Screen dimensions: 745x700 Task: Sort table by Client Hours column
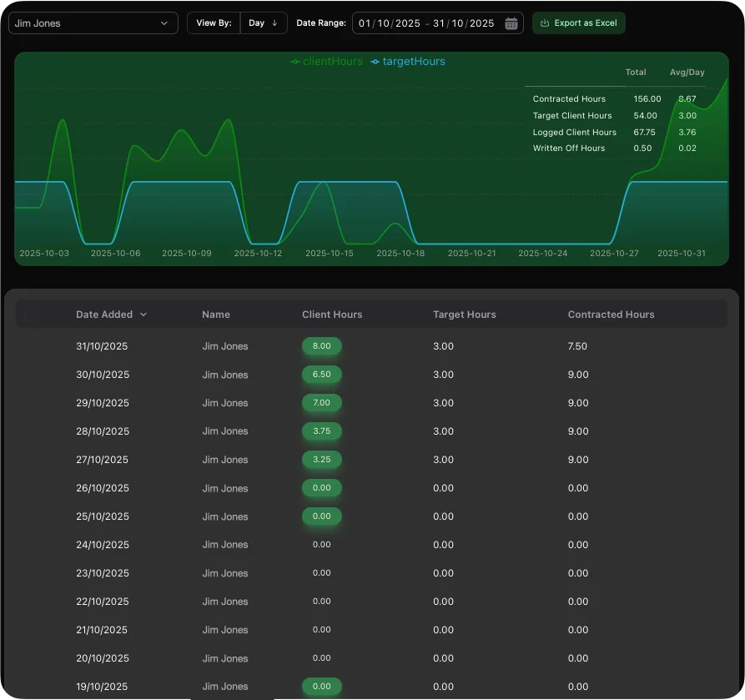pos(332,315)
